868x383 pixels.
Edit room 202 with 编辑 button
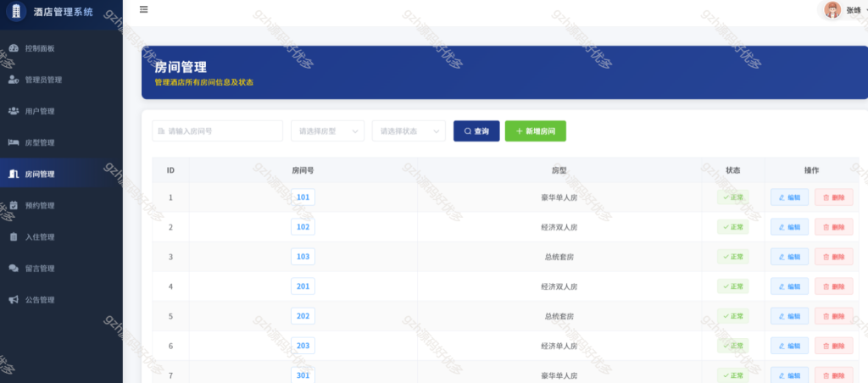click(x=789, y=316)
